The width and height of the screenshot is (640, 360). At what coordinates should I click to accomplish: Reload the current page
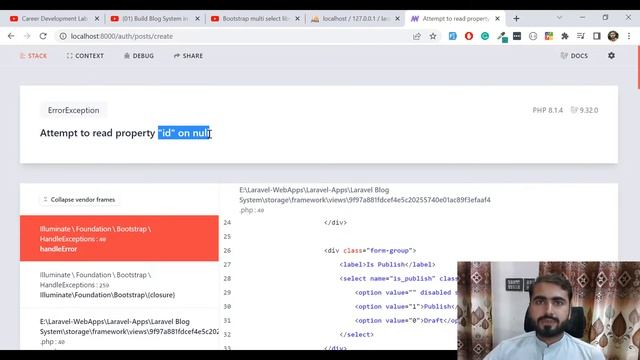[43, 36]
